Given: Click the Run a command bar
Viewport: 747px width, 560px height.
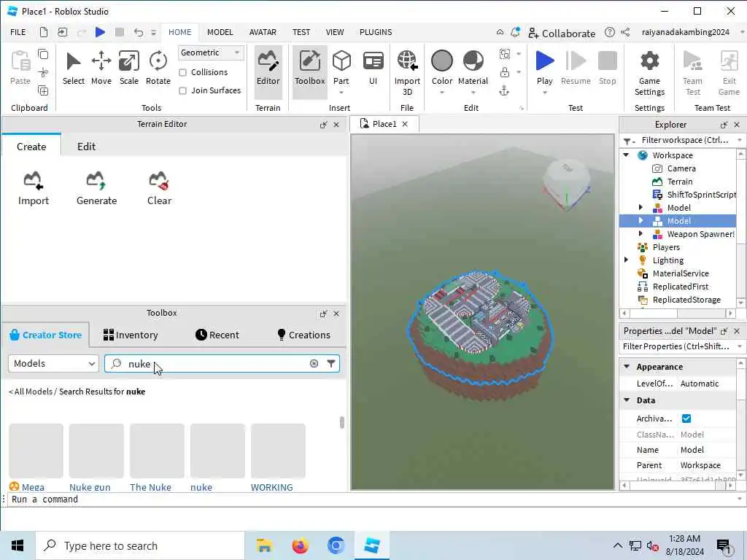Looking at the screenshot, I should pyautogui.click(x=371, y=499).
